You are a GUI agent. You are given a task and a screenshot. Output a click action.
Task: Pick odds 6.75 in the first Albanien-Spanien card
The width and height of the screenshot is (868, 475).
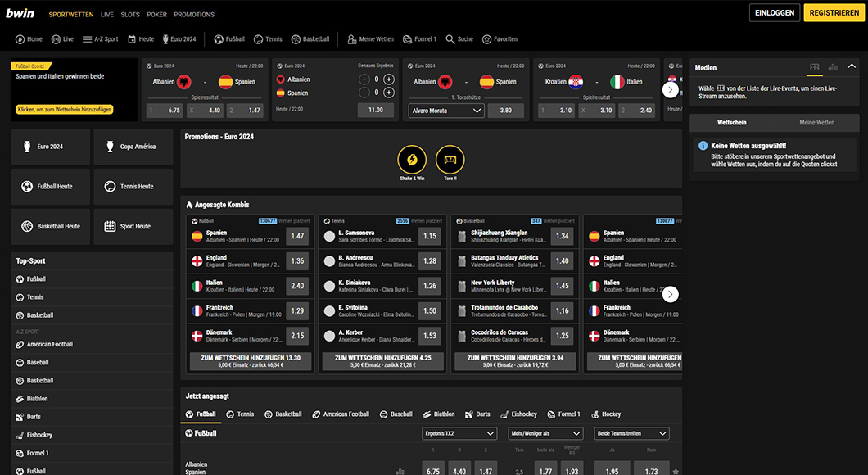coord(166,111)
